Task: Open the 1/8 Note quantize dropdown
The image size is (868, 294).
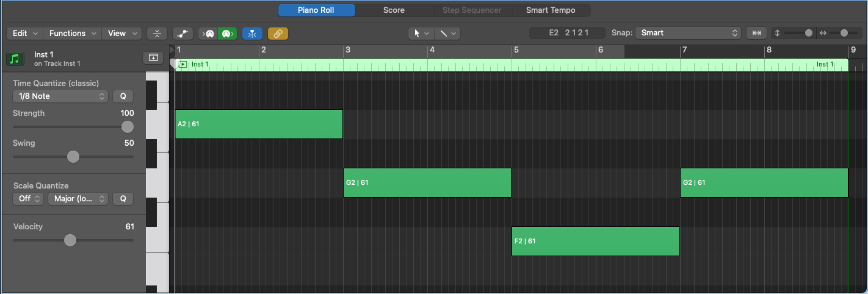Action: [60, 96]
